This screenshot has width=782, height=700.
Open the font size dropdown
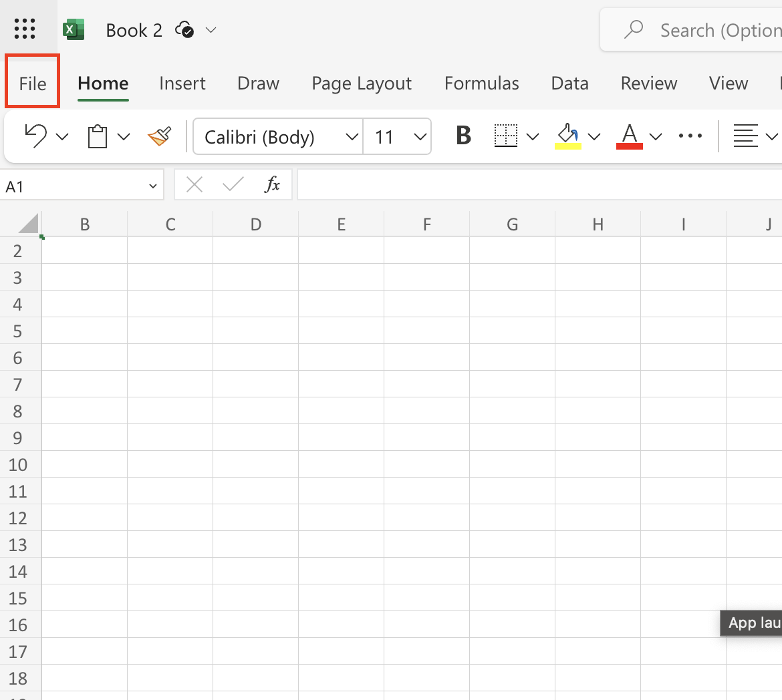click(x=420, y=137)
